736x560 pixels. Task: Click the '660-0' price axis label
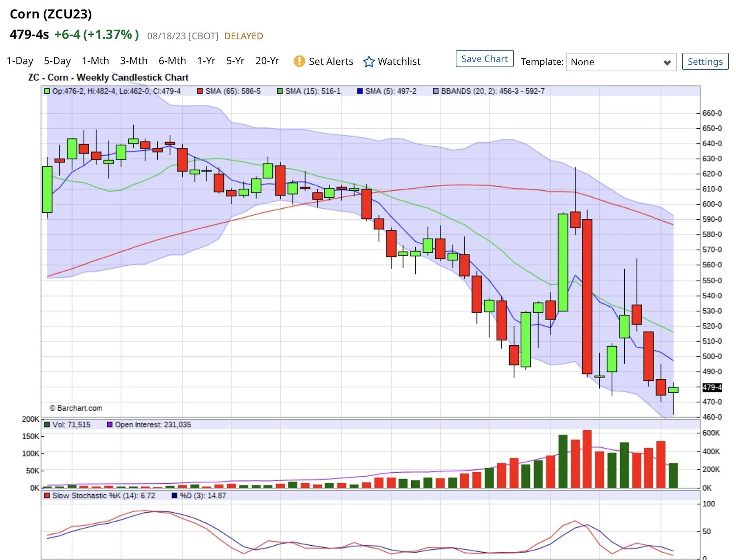(x=712, y=113)
